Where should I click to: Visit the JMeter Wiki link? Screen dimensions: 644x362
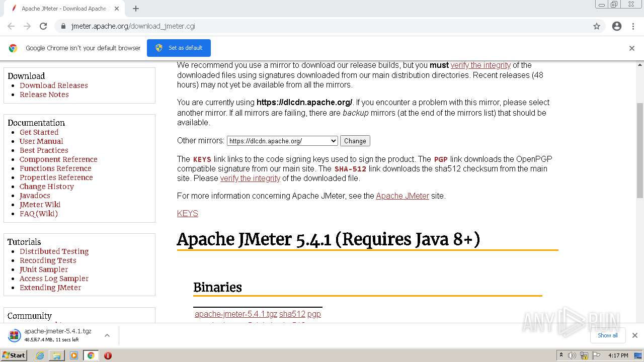(x=40, y=205)
